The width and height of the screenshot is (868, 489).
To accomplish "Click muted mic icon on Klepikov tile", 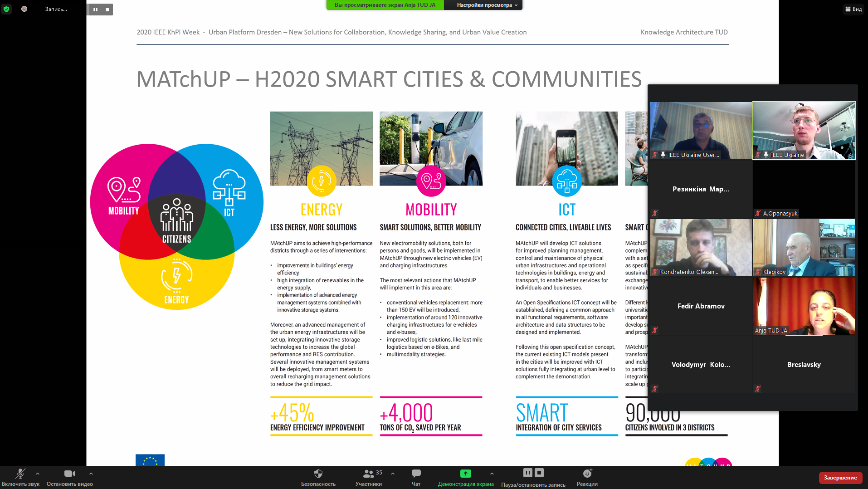I will point(758,272).
